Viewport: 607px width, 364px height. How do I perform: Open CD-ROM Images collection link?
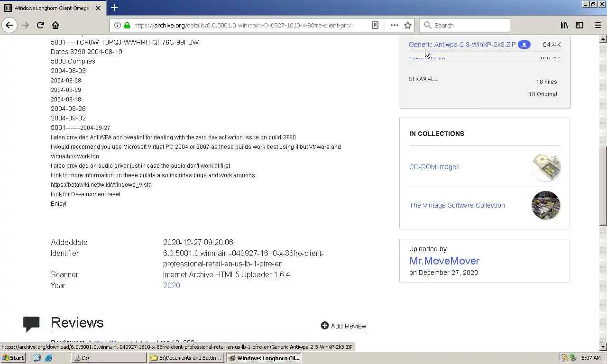(x=434, y=167)
